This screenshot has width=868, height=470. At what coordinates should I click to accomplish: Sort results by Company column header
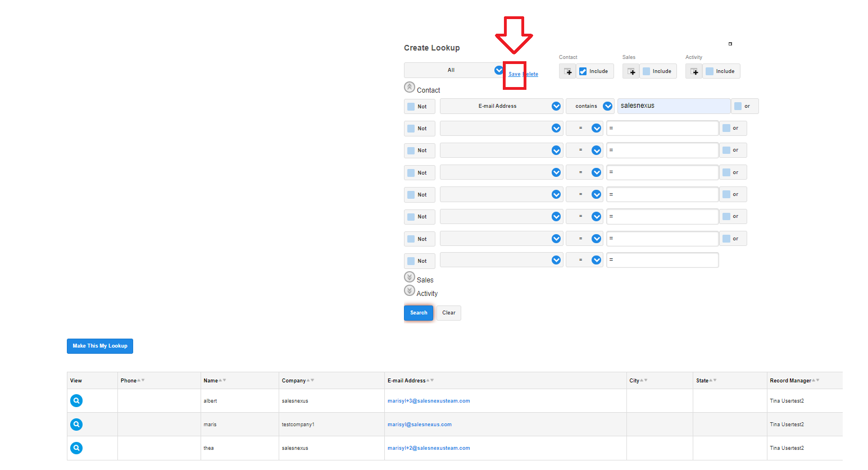(294, 381)
